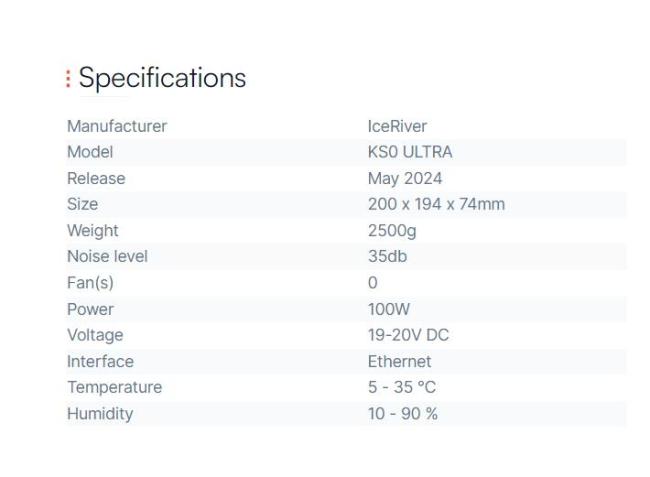Click the red dots icon beside Specifications
The width and height of the screenshot is (650, 477).
(x=68, y=78)
